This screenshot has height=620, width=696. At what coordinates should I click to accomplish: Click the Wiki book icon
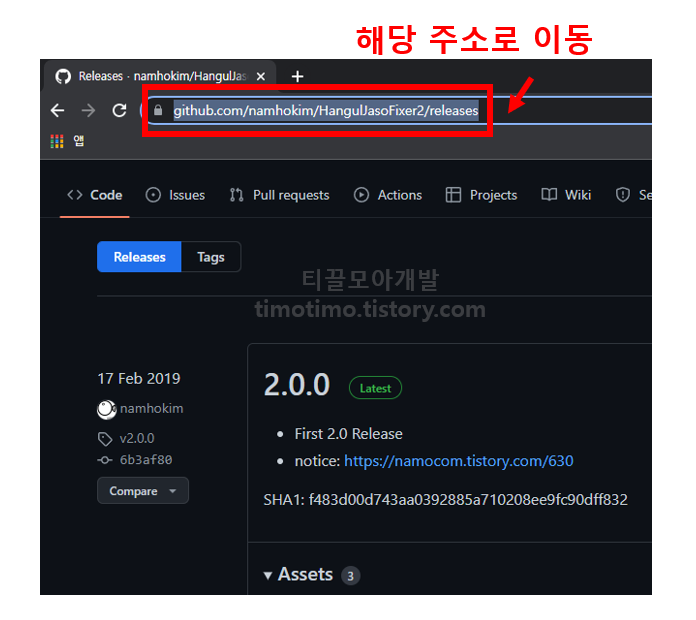pyautogui.click(x=549, y=195)
